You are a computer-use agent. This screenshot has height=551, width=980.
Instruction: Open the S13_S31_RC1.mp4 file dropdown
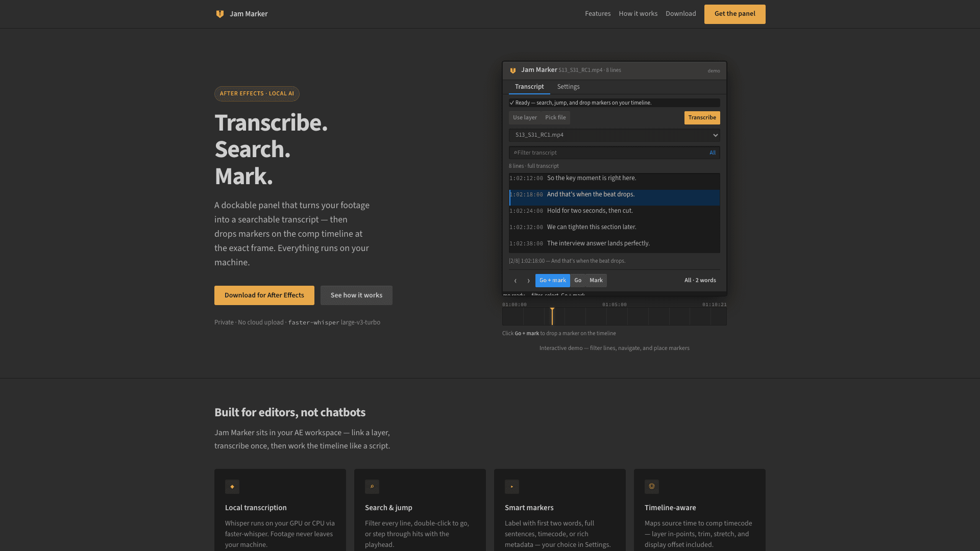(x=615, y=135)
